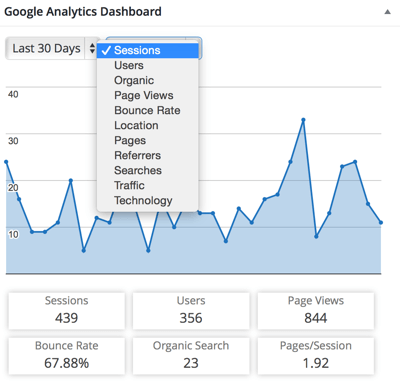The width and height of the screenshot is (400, 381).
Task: Click the Page Views 844 stat card
Action: coord(316,311)
